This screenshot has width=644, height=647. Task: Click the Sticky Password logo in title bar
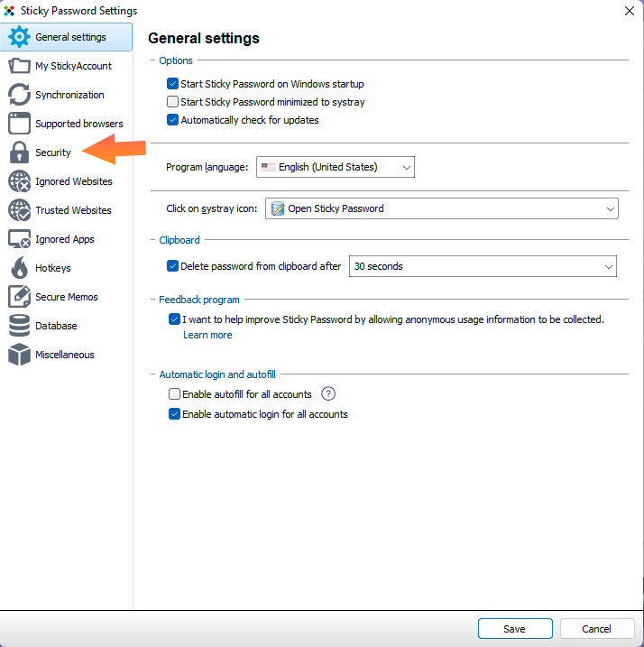click(x=9, y=10)
